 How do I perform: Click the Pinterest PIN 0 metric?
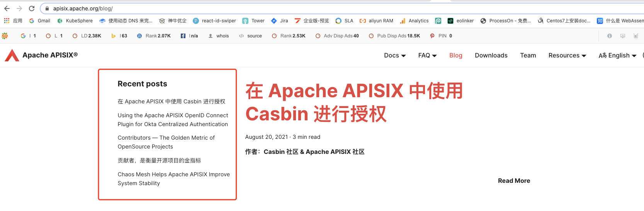point(441,36)
